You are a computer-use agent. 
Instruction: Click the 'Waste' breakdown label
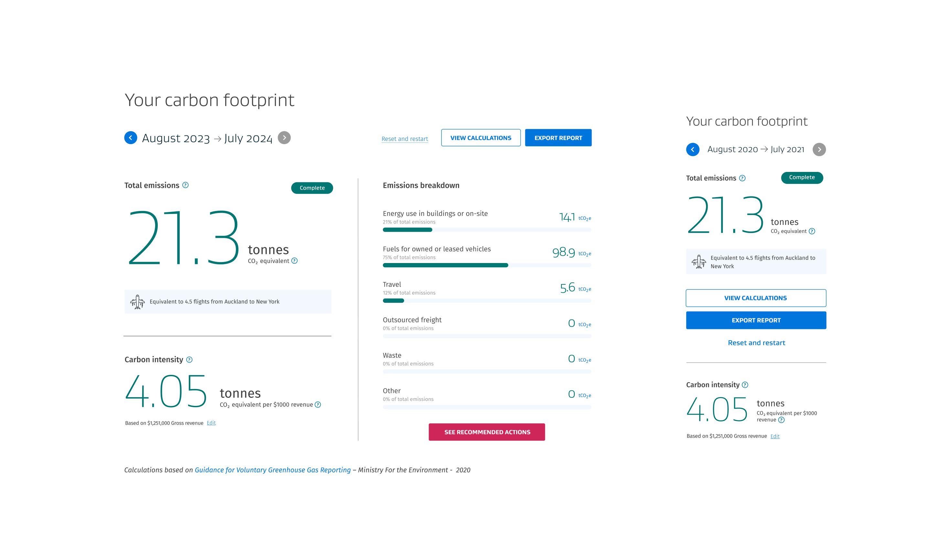pyautogui.click(x=392, y=355)
